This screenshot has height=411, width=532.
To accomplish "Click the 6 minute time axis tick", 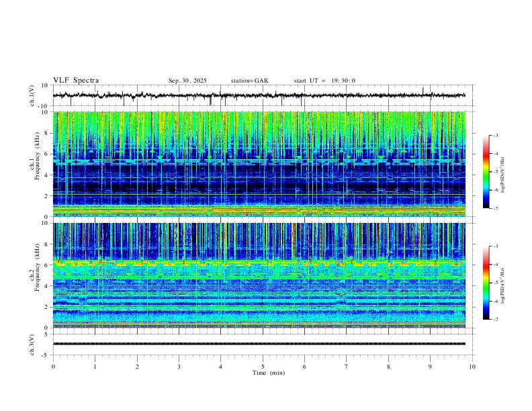I will pyautogui.click(x=305, y=367).
